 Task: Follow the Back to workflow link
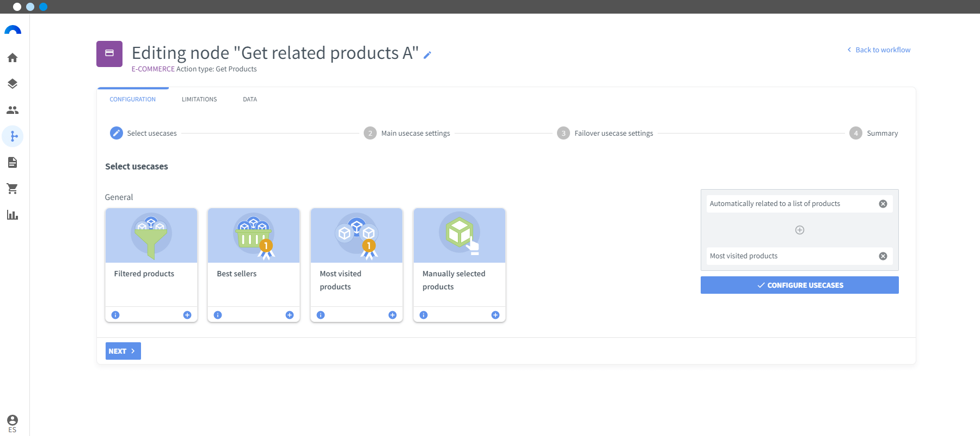879,50
